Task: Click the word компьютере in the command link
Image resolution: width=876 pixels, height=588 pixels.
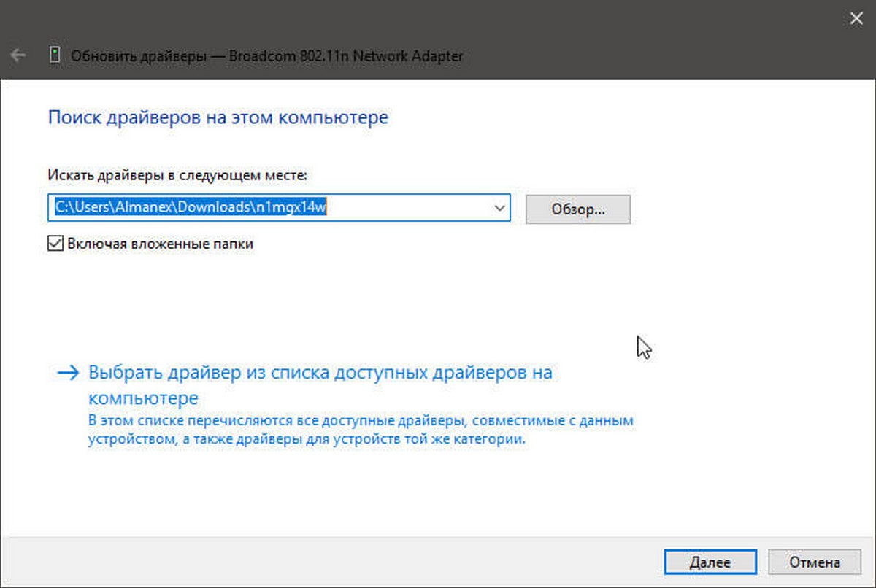Action: (143, 399)
